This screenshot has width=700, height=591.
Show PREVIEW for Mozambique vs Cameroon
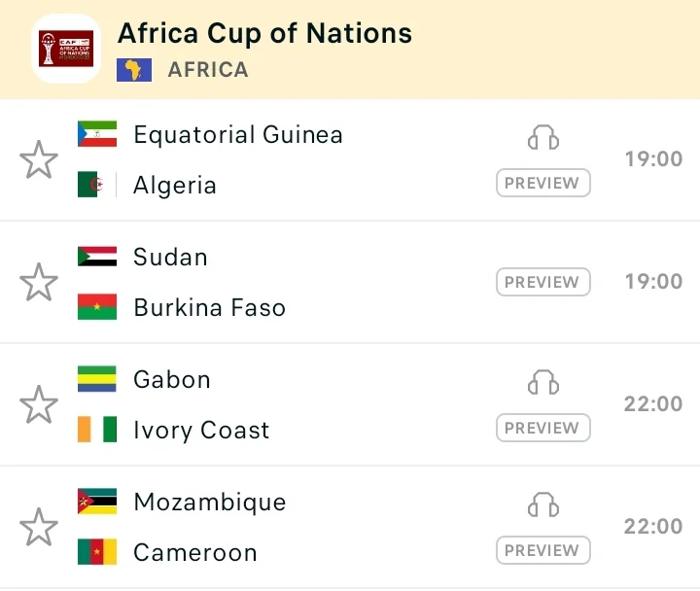coord(543,550)
